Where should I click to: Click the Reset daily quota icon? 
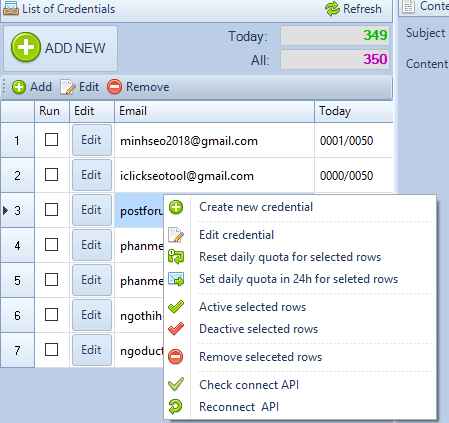[176, 257]
